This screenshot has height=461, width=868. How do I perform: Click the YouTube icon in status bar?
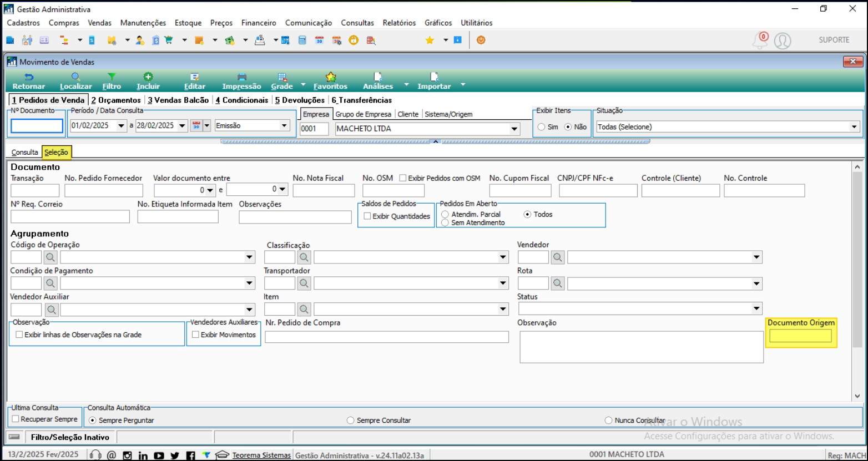[x=159, y=455]
